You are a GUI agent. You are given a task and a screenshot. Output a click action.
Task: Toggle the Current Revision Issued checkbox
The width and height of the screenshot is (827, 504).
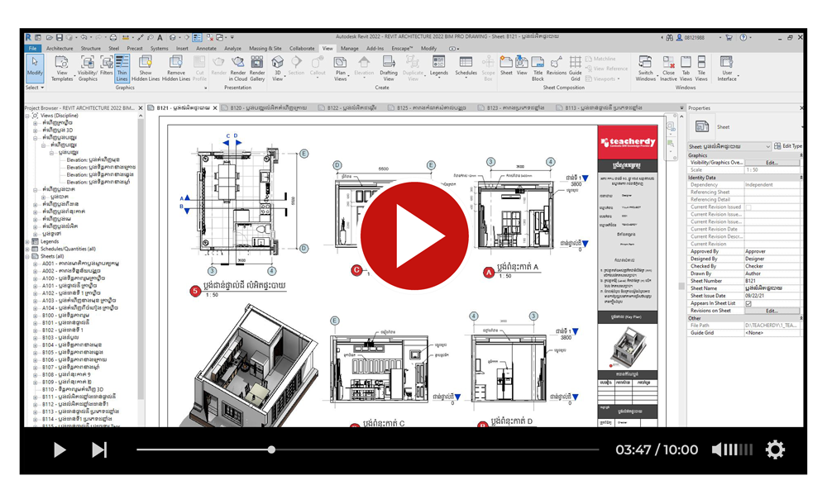tap(748, 207)
